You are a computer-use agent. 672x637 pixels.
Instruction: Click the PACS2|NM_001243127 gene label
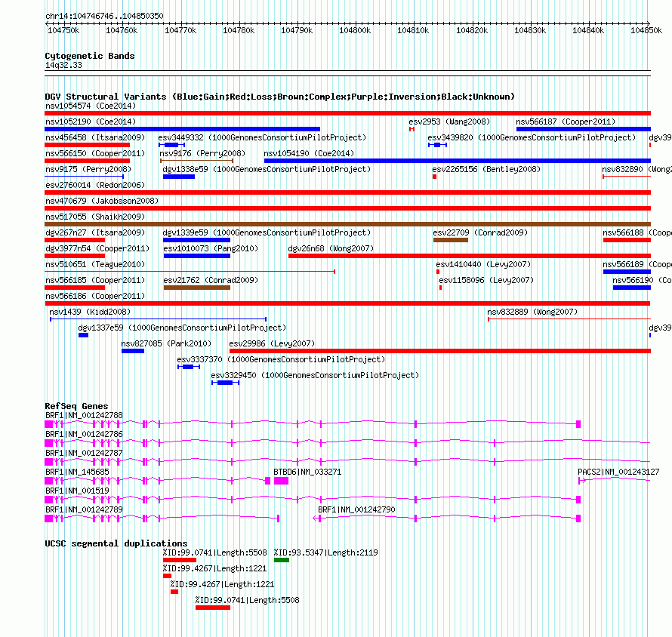(618, 472)
